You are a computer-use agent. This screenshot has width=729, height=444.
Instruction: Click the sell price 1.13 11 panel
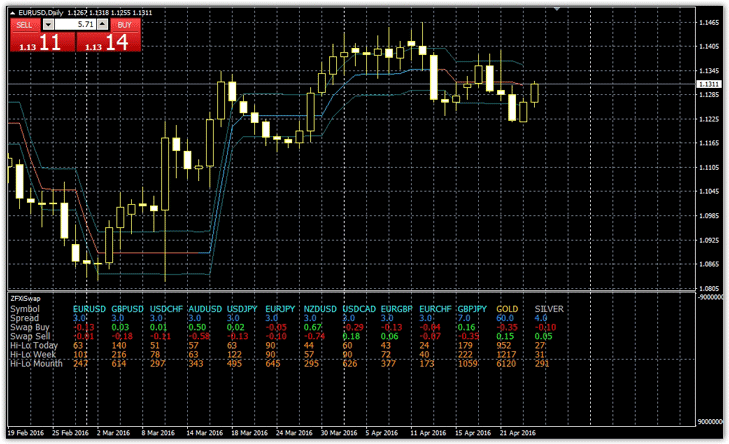pos(40,42)
